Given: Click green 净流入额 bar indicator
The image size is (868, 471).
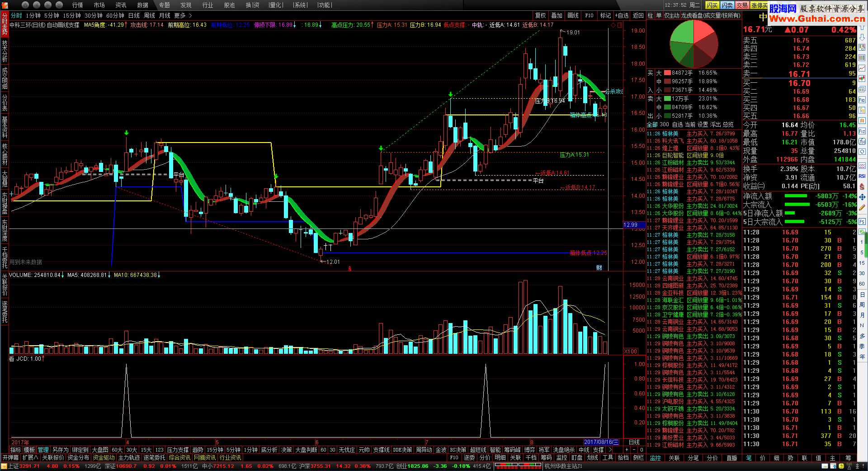Looking at the screenshot, I should (796, 196).
